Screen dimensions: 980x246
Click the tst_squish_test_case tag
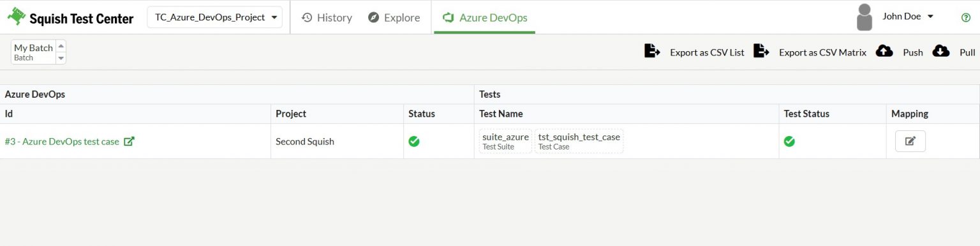[x=579, y=141]
